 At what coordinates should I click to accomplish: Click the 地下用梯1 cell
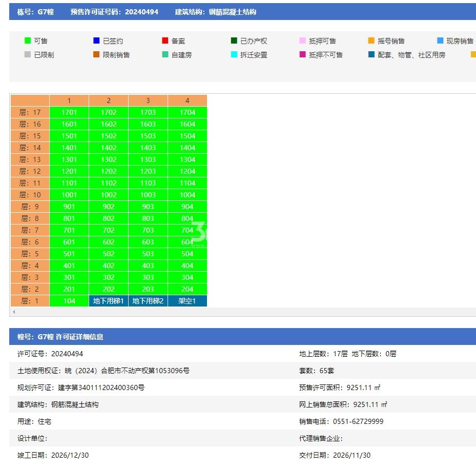click(x=109, y=301)
